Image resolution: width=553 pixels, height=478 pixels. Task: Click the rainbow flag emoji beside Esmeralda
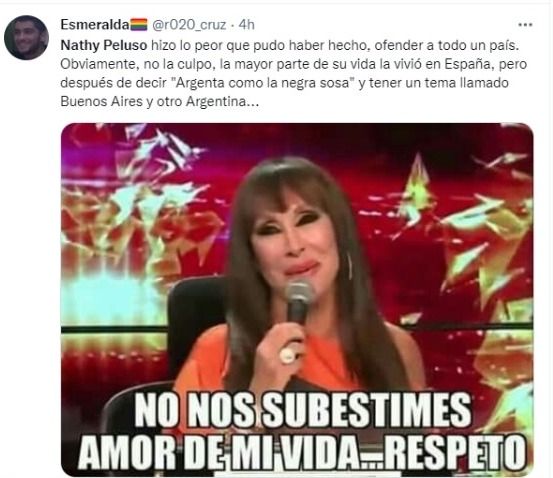[x=139, y=25]
